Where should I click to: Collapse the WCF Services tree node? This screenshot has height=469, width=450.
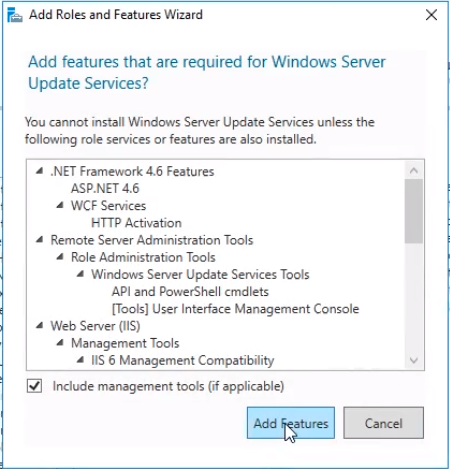60,205
